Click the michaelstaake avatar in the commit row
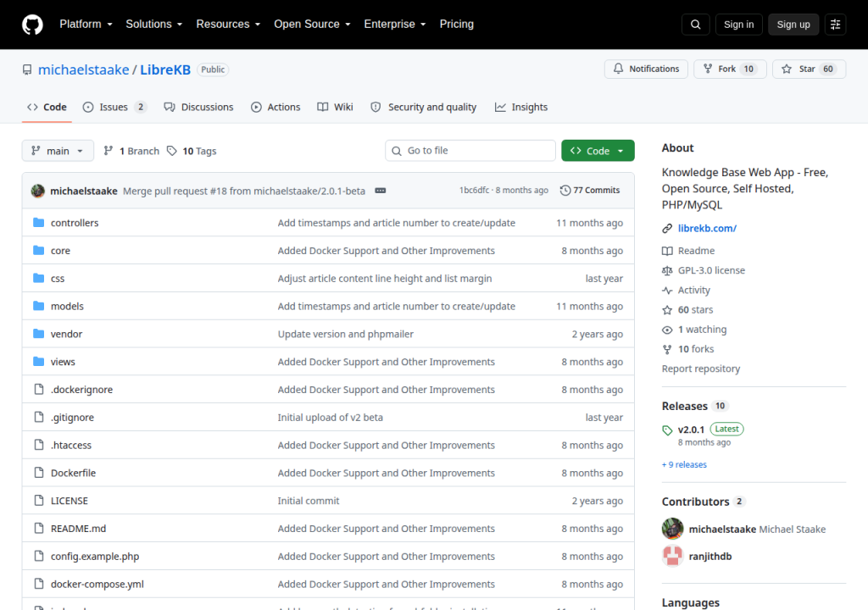The width and height of the screenshot is (868, 610). coord(37,191)
